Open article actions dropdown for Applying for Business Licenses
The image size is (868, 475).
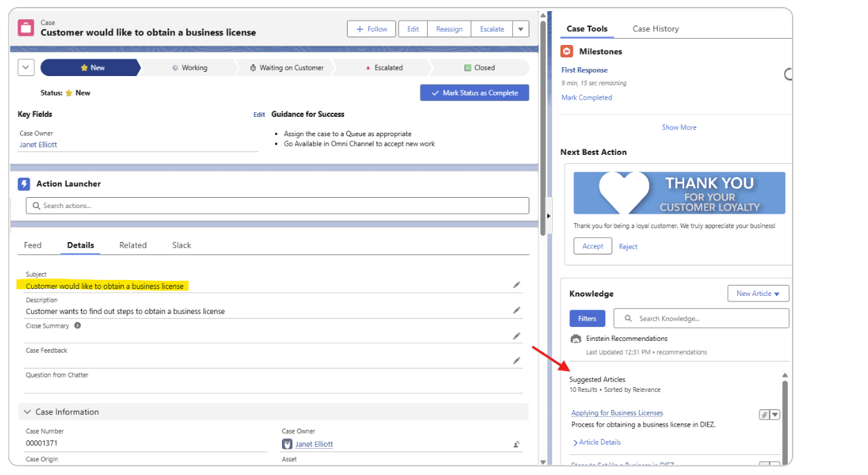pos(775,414)
